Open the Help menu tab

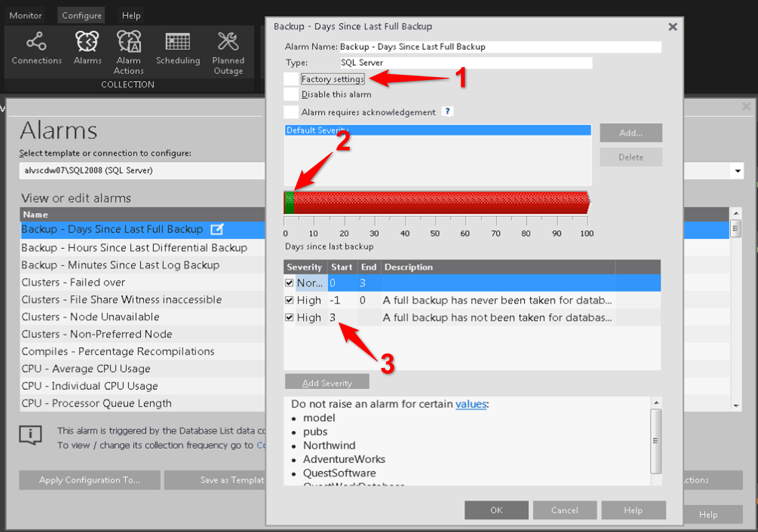click(x=131, y=15)
